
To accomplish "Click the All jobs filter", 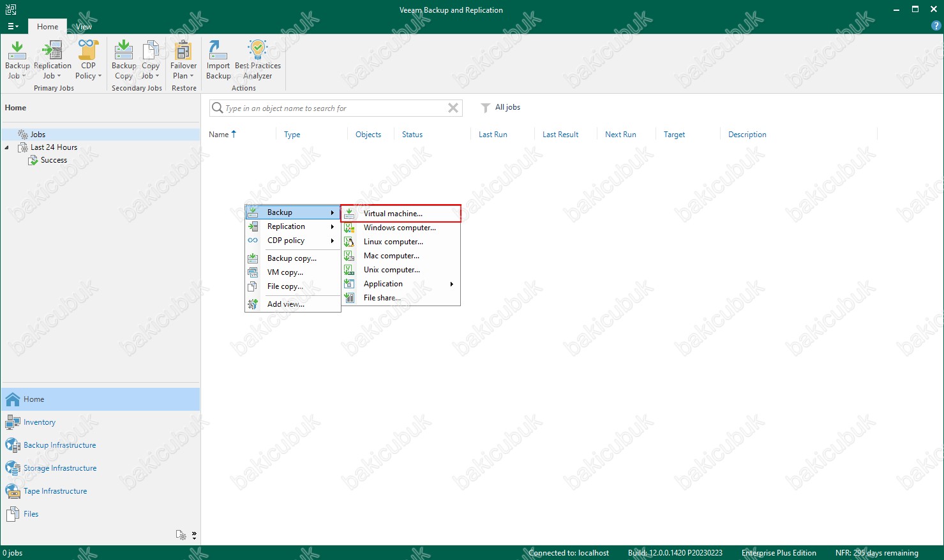I will 500,107.
